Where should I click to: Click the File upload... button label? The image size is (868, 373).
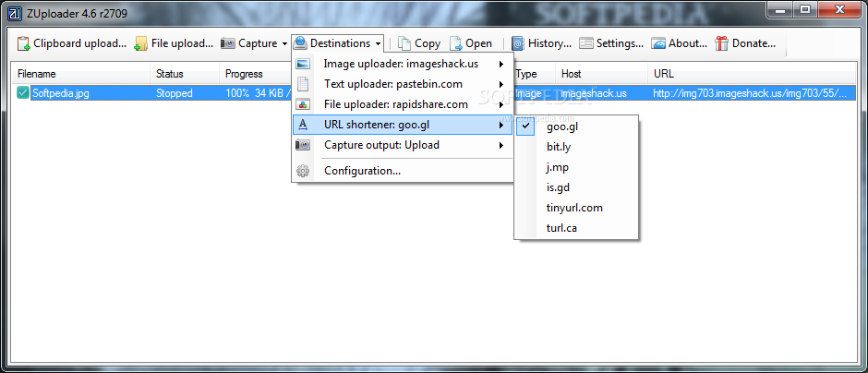pos(182,43)
